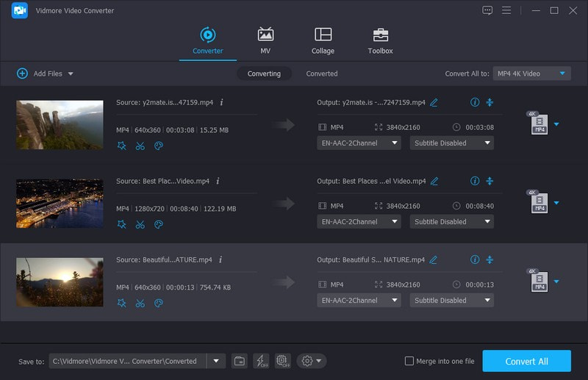Click compress icon for Beautiful S... NATURE.mp4

pos(490,259)
